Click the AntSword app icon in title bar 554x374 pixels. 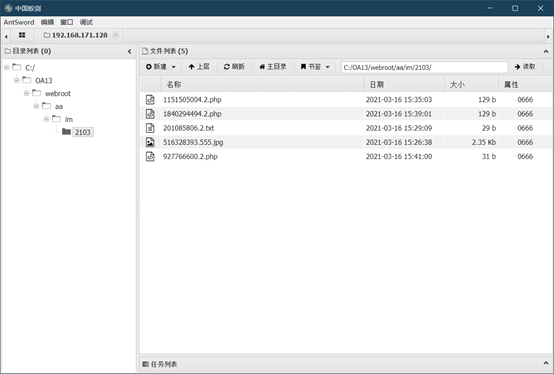(8, 8)
